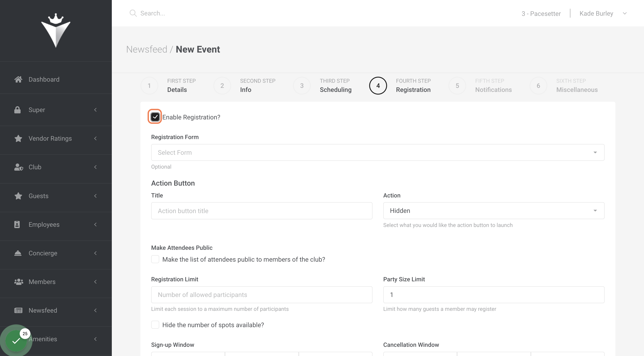
Task: Open the Dashboard menu item
Action: (56, 79)
